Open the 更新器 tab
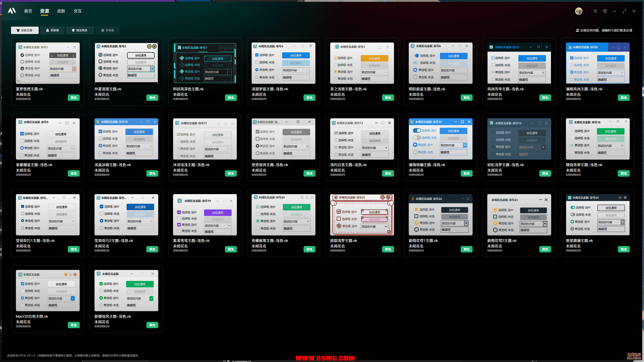 (52, 30)
